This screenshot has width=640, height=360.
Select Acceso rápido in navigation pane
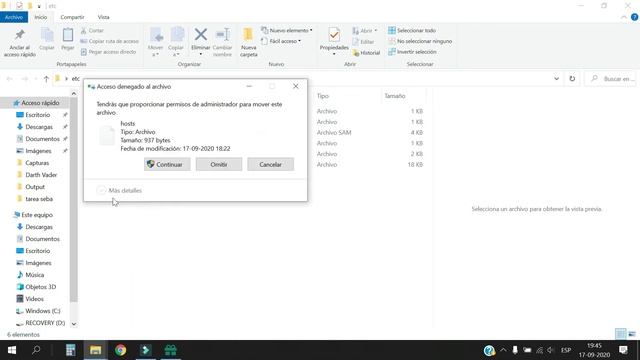click(40, 103)
